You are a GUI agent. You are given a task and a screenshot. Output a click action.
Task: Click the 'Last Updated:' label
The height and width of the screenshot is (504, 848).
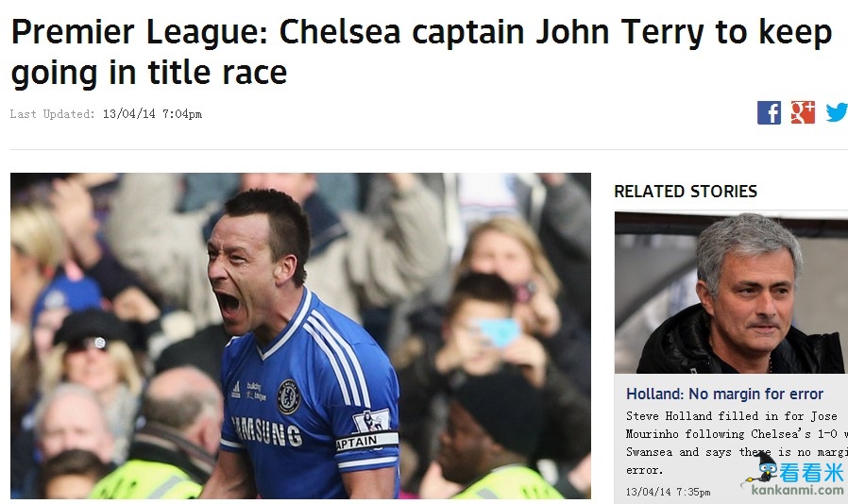[x=53, y=114]
